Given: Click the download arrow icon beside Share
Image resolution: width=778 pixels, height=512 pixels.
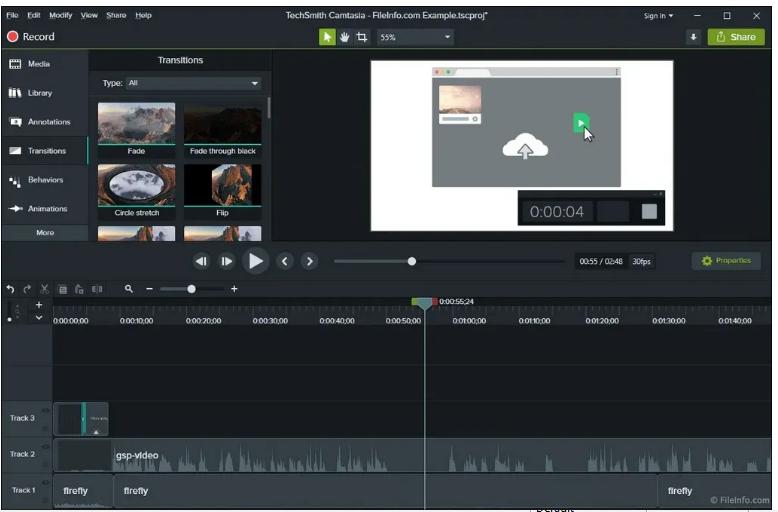Looking at the screenshot, I should click(693, 37).
